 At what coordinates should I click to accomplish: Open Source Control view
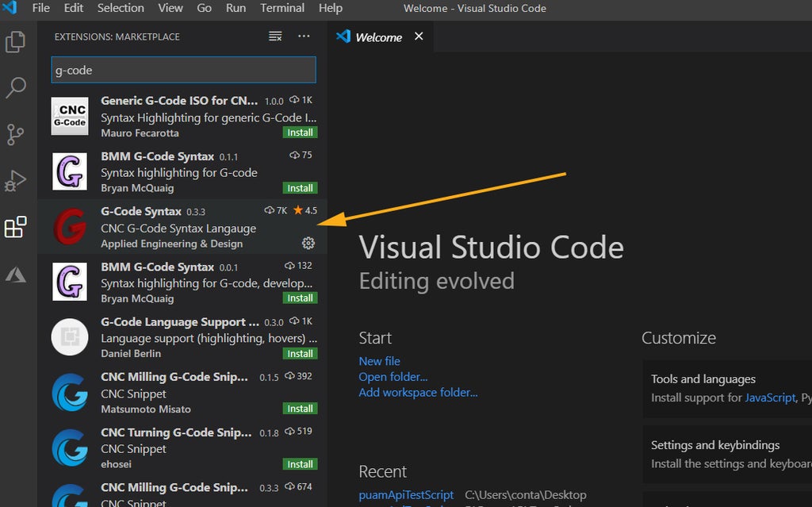pos(16,134)
